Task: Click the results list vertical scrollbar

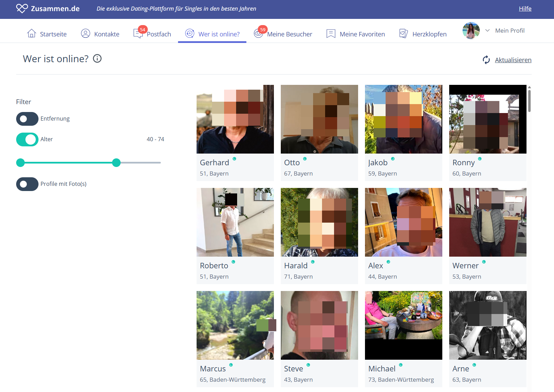Action: [x=529, y=100]
